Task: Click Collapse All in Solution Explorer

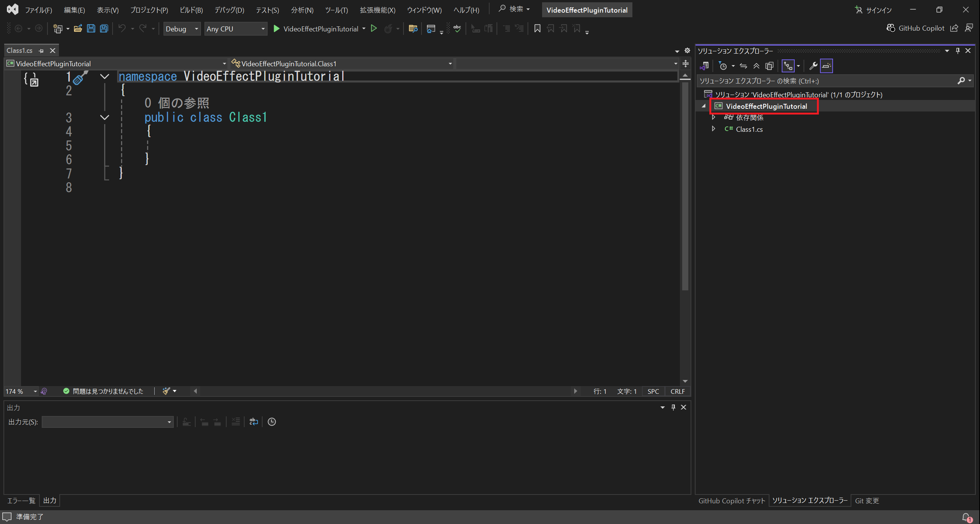Action: [x=756, y=66]
